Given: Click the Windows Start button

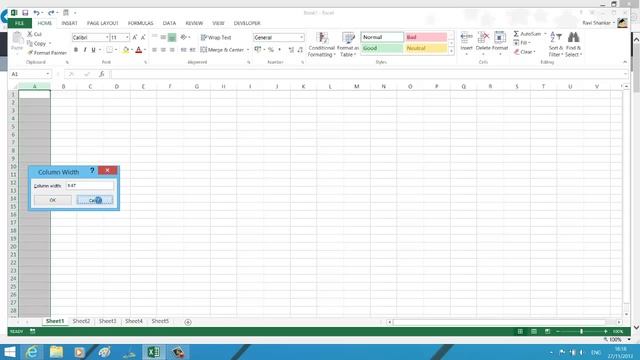Looking at the screenshot, I should [10, 352].
